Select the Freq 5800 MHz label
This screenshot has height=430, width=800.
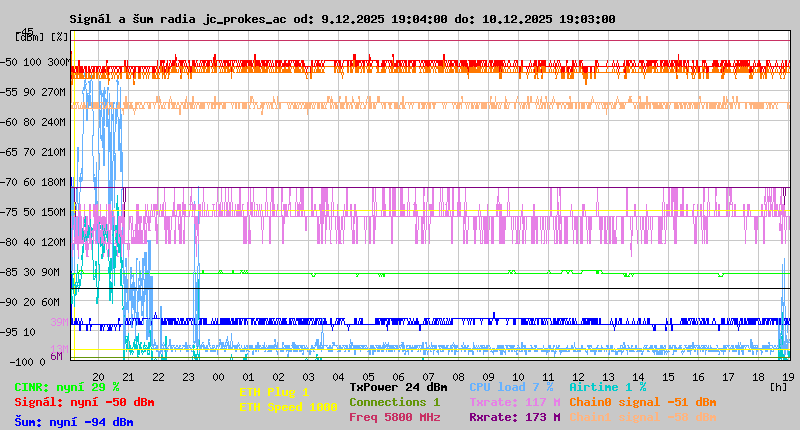tap(394, 417)
